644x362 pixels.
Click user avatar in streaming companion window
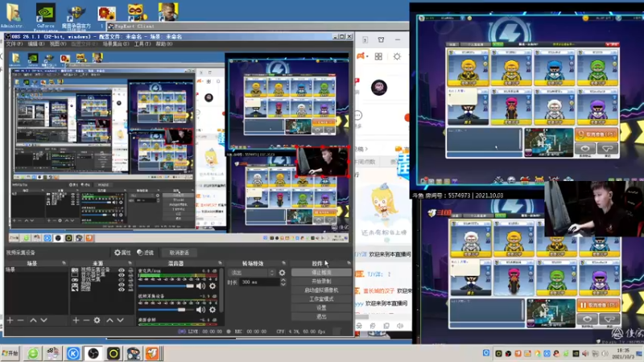(x=378, y=88)
